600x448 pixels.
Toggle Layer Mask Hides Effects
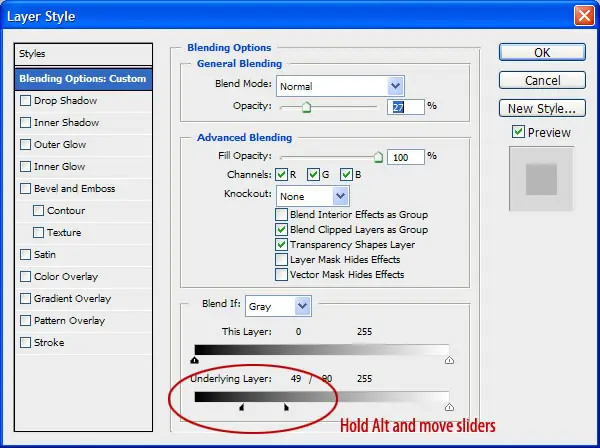(x=281, y=259)
